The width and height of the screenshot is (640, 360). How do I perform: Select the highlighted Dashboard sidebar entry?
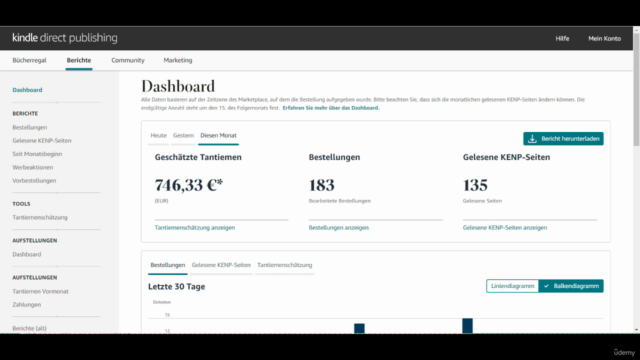coord(27,90)
